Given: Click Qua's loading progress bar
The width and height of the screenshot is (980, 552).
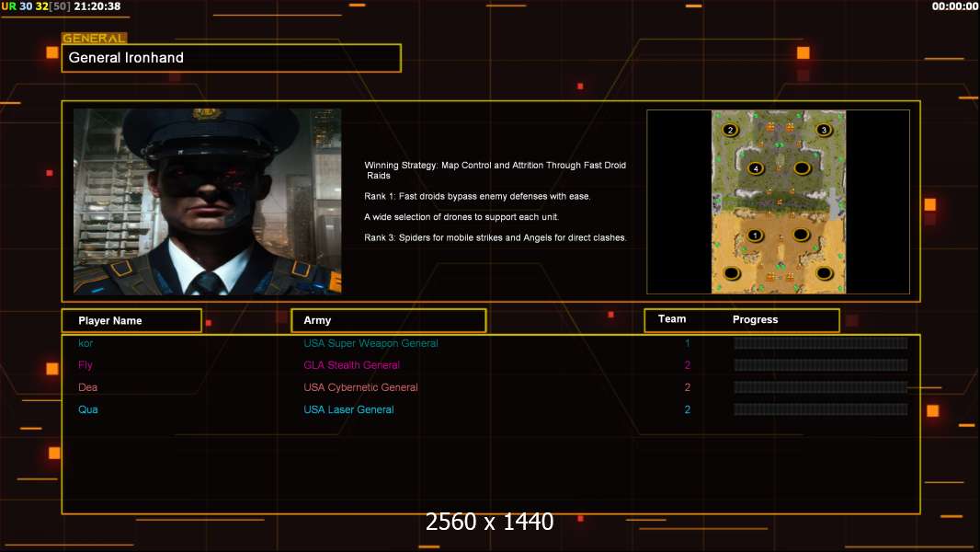Looking at the screenshot, I should coord(821,409).
